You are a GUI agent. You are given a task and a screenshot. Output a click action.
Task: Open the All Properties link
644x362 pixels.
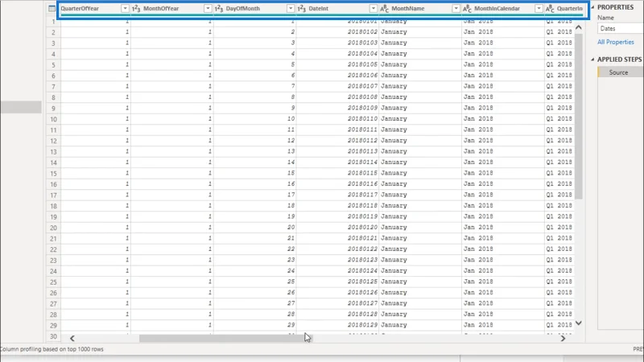[616, 42]
